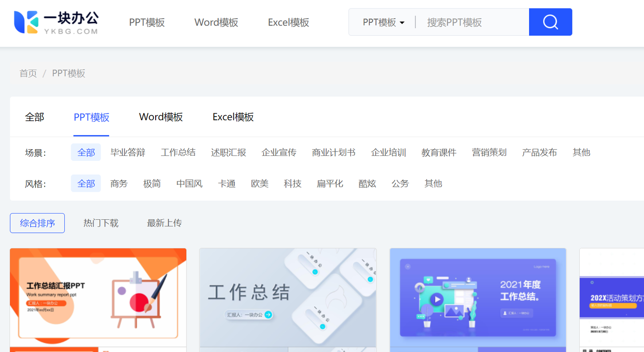Sort results by 最新上传
The height and width of the screenshot is (352, 644).
165,223
